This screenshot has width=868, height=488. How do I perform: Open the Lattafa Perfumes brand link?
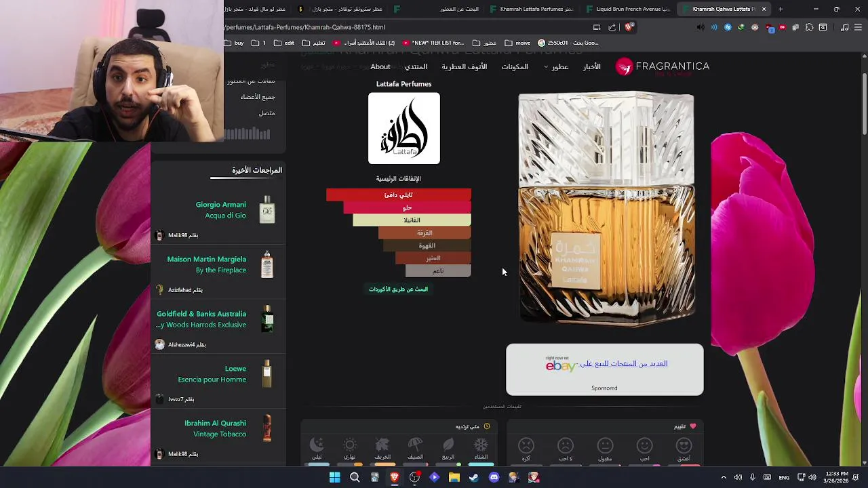404,84
